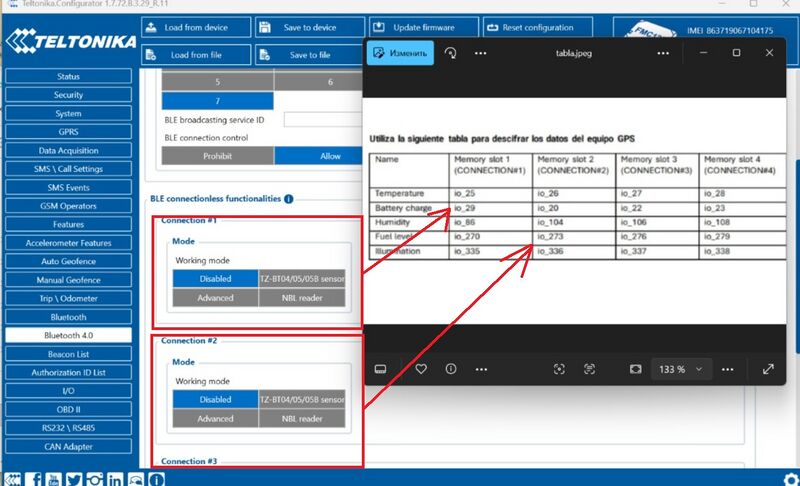Viewport: 800px width, 486px height.
Task: Click fit to window icon
Action: [635, 369]
